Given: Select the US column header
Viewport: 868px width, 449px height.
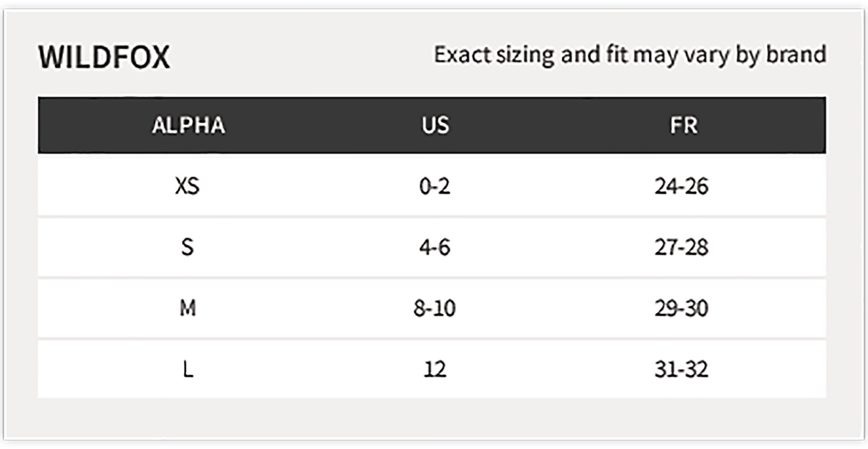Looking at the screenshot, I should coord(435,125).
